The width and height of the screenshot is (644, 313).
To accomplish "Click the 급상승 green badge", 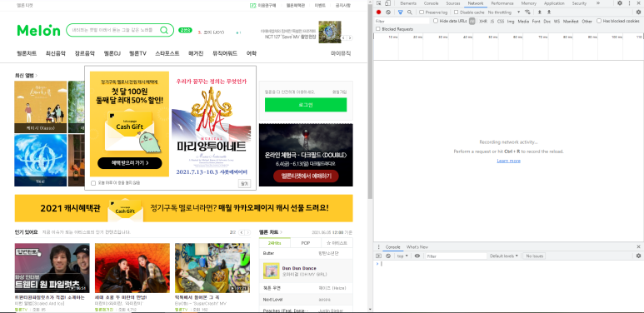I will tap(185, 30).
